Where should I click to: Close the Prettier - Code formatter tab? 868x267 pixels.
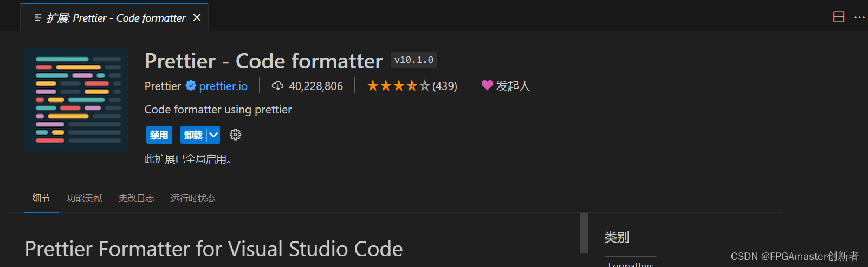(x=197, y=18)
